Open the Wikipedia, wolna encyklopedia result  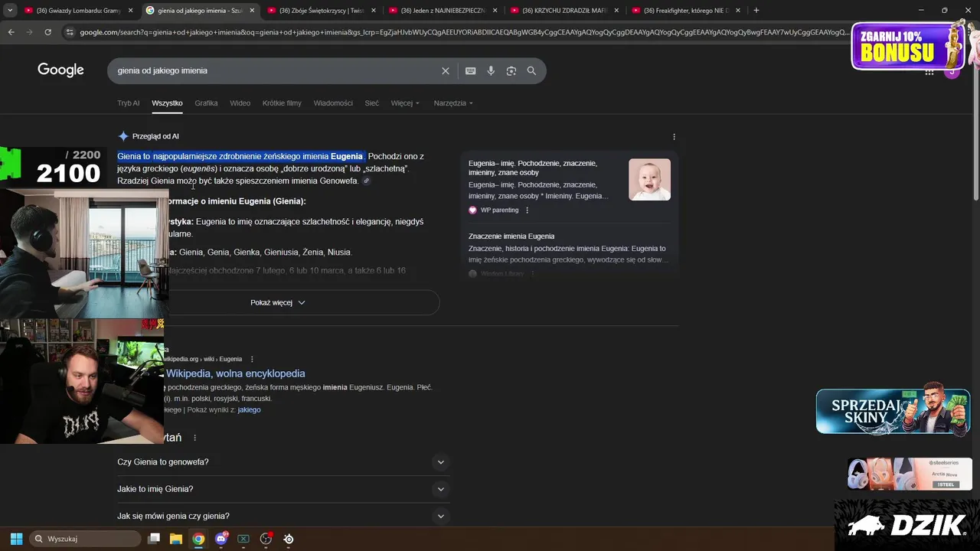pos(235,373)
